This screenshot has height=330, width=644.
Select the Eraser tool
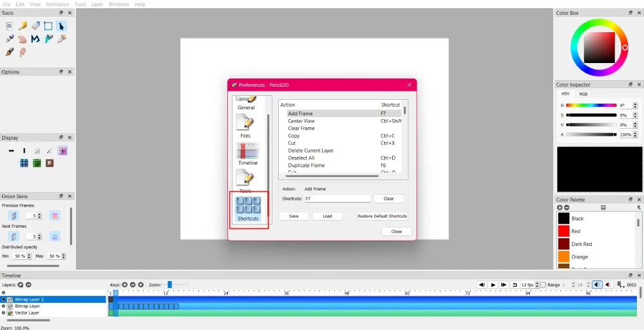(35, 26)
